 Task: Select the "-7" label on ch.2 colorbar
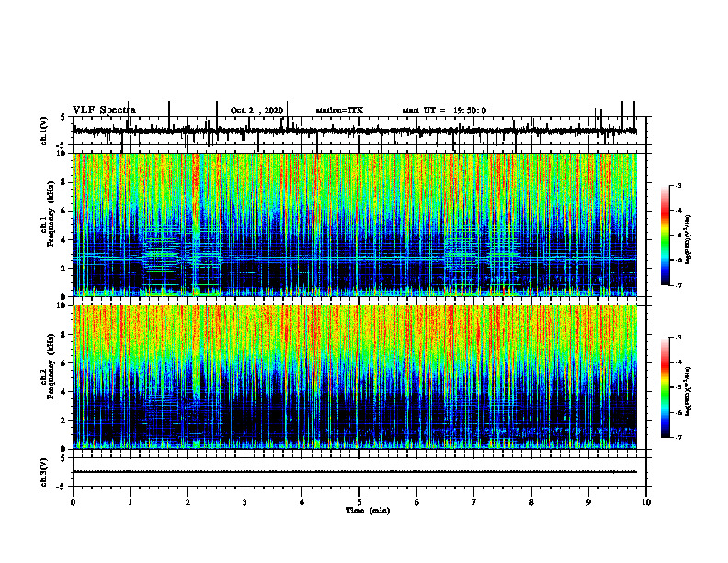tap(678, 438)
